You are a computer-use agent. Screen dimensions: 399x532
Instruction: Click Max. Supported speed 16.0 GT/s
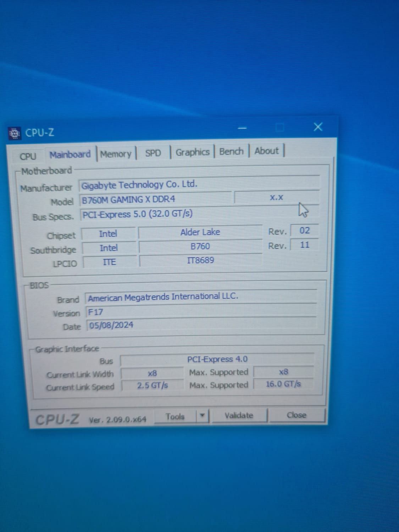pyautogui.click(x=284, y=384)
